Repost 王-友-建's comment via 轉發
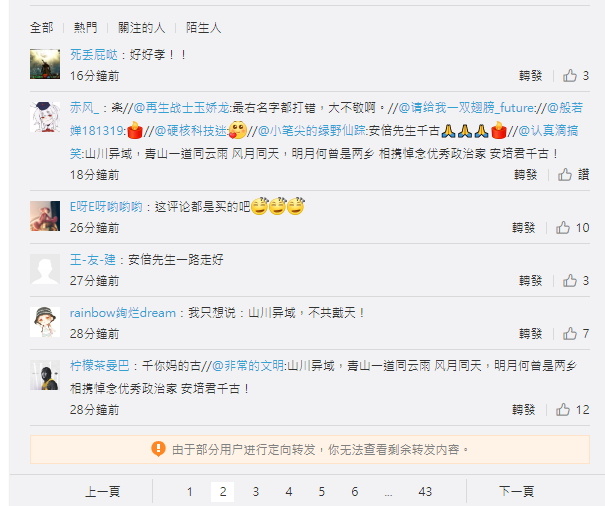This screenshot has width=605, height=506. tap(531, 281)
